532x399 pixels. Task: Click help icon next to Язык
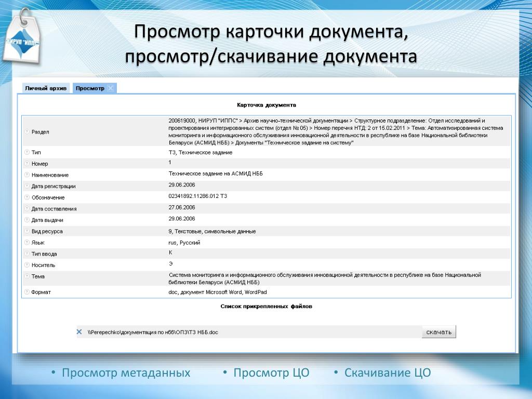27,242
